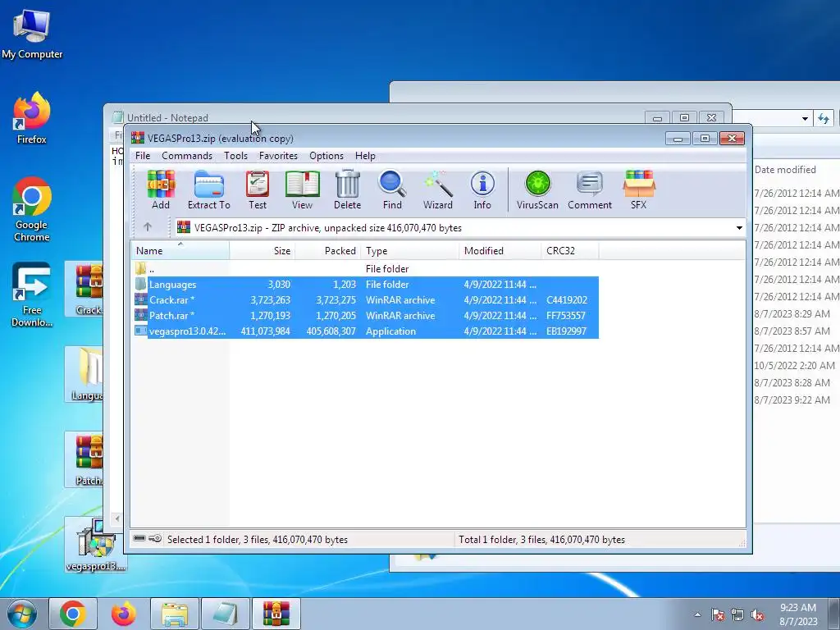Open the File menu in WinRAR

143,156
